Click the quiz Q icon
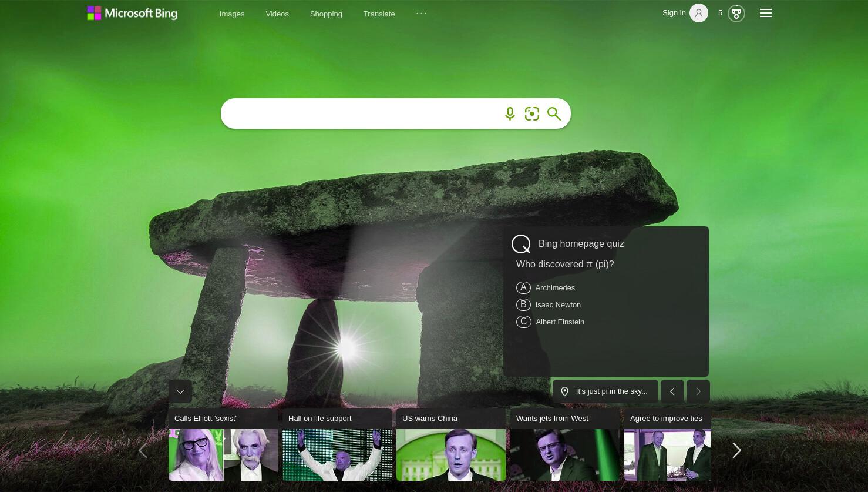This screenshot has width=868, height=492. click(x=521, y=244)
